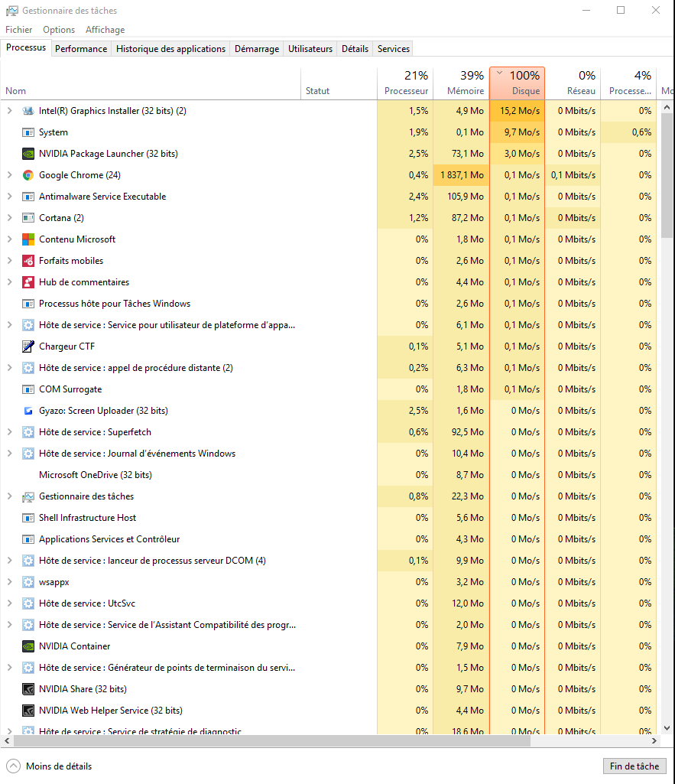Expand the Hub de commentaires row

[x=9, y=282]
